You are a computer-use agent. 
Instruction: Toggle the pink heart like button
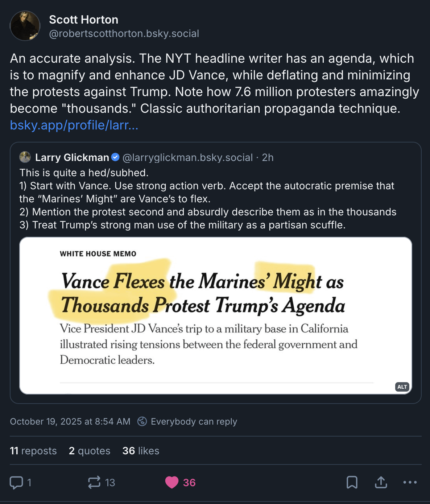coord(172,483)
